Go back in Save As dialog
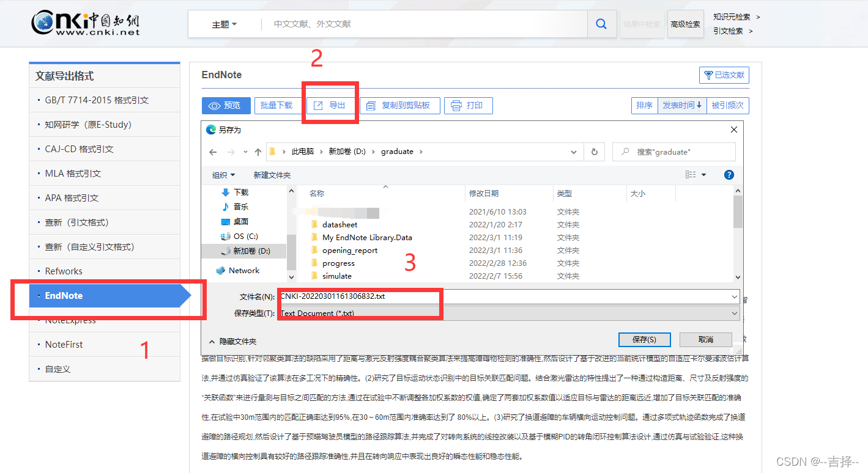 (x=213, y=152)
